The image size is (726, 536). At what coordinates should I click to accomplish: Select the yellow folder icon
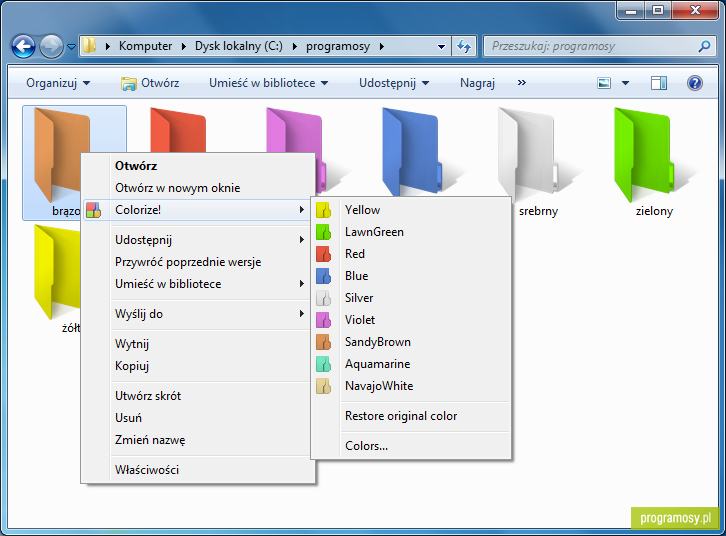pos(57,271)
